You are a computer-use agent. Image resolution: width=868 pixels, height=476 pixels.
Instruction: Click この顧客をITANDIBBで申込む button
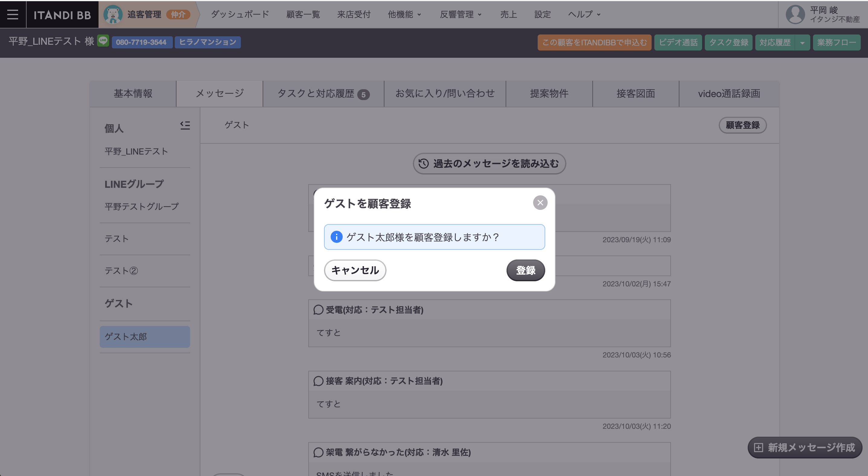594,42
